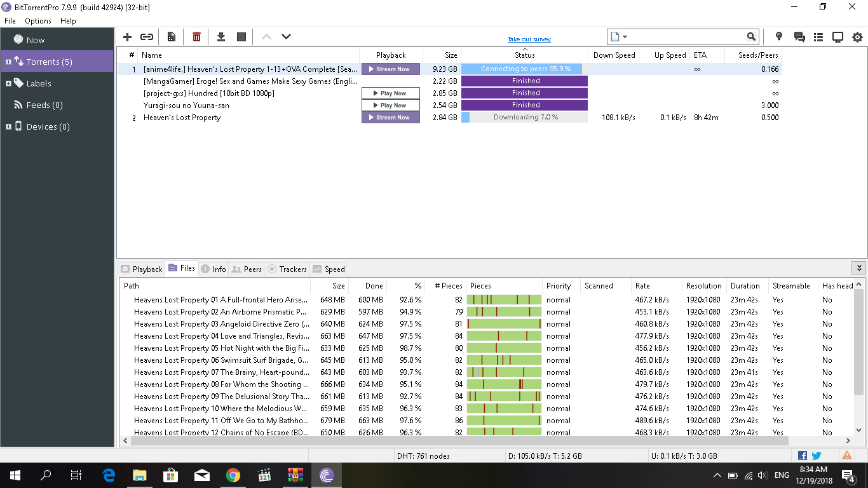
Task: Expand the Torrents (5) sidebar tree
Action: pyautogui.click(x=8, y=62)
